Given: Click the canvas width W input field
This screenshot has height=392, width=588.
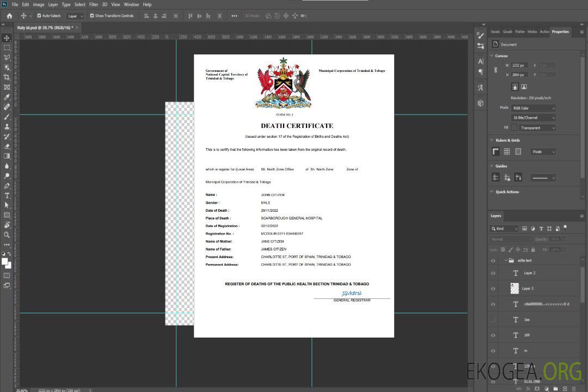Looking at the screenshot, I should pyautogui.click(x=519, y=65).
